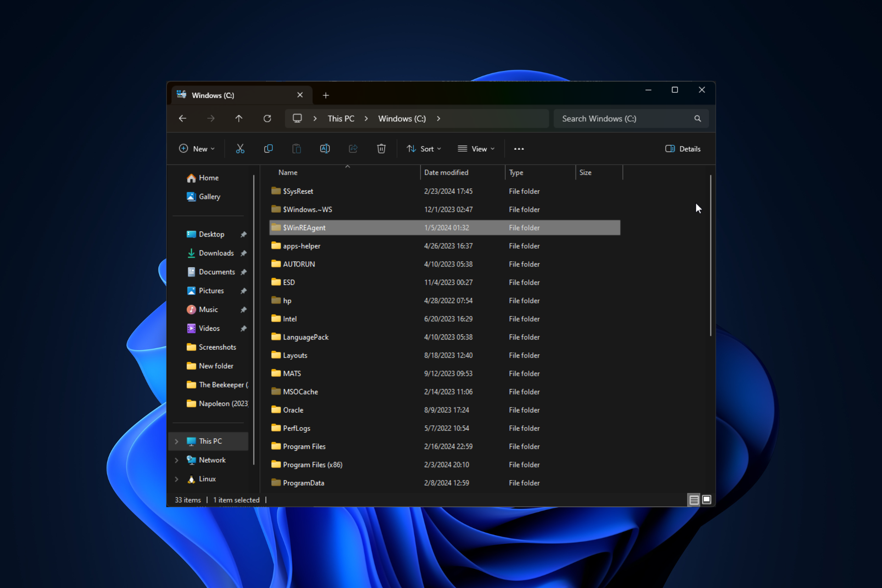Screen dimensions: 882x588
Task: Select the Intel folder
Action: click(445, 319)
